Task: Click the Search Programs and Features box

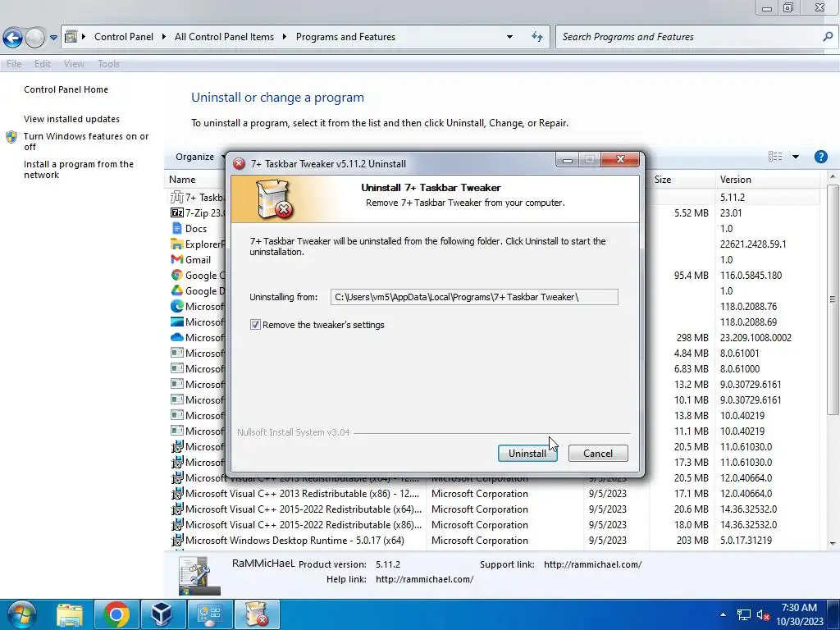Action: (x=688, y=36)
